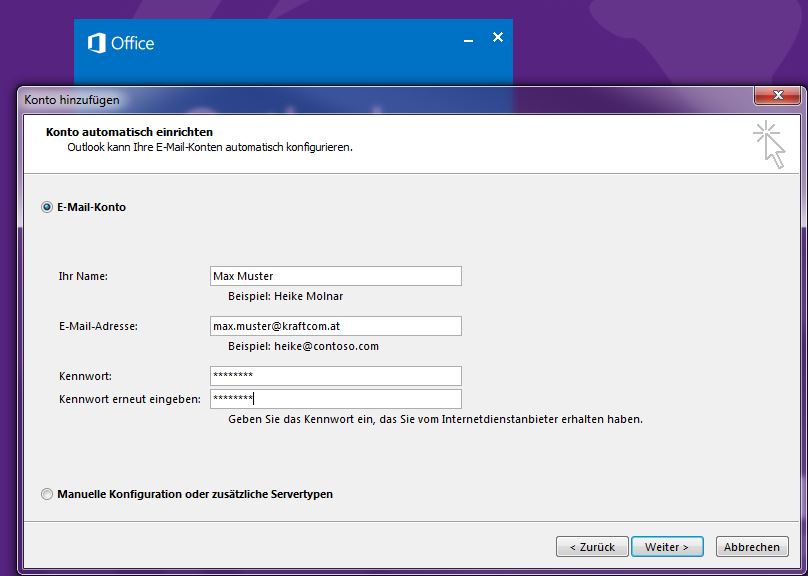Click the Office logo icon
Viewport: 808px width, 576px height.
click(97, 43)
